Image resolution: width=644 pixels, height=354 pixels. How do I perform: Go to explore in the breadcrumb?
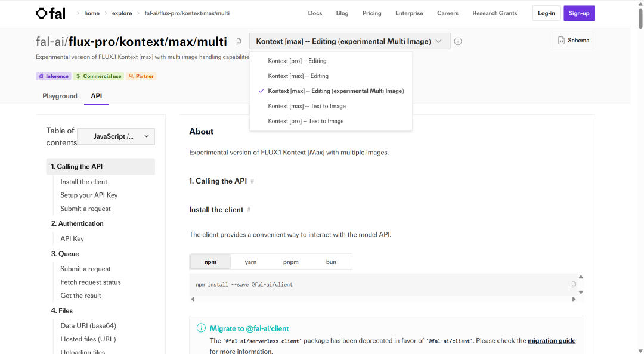122,13
